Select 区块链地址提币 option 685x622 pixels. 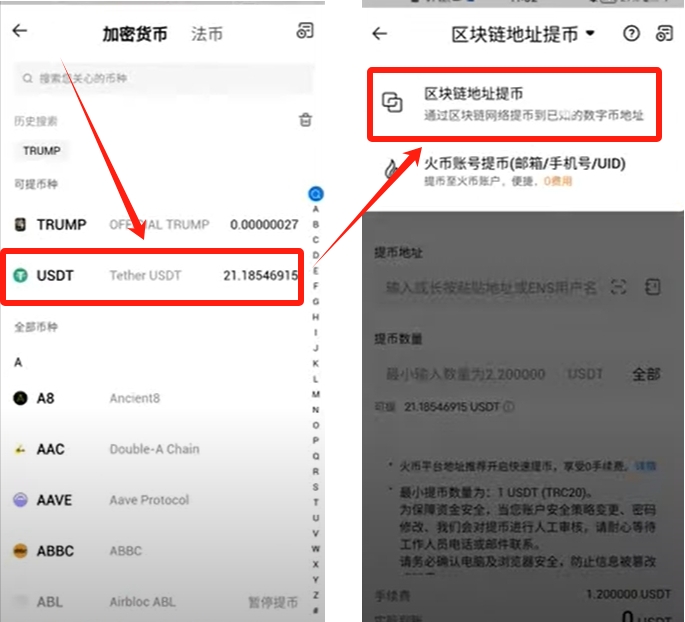click(x=515, y=104)
